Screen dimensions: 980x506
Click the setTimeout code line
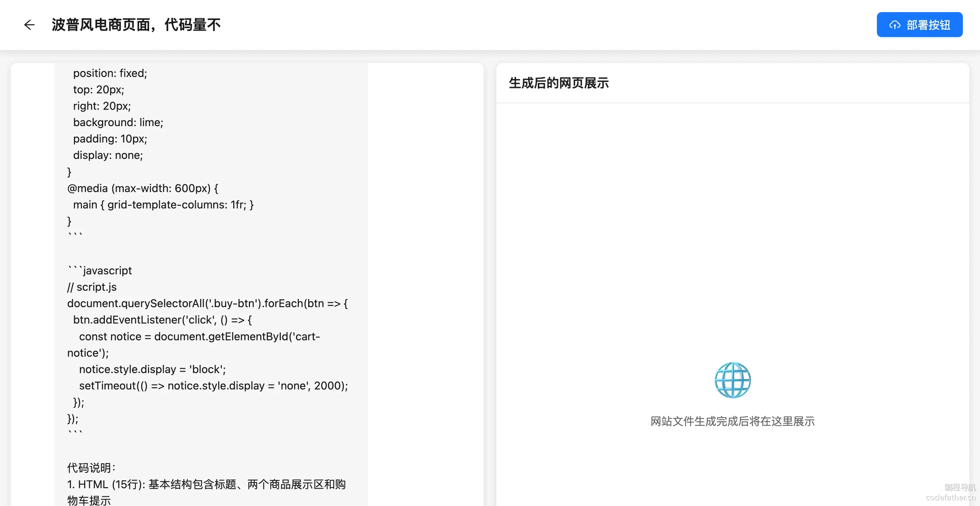point(213,386)
